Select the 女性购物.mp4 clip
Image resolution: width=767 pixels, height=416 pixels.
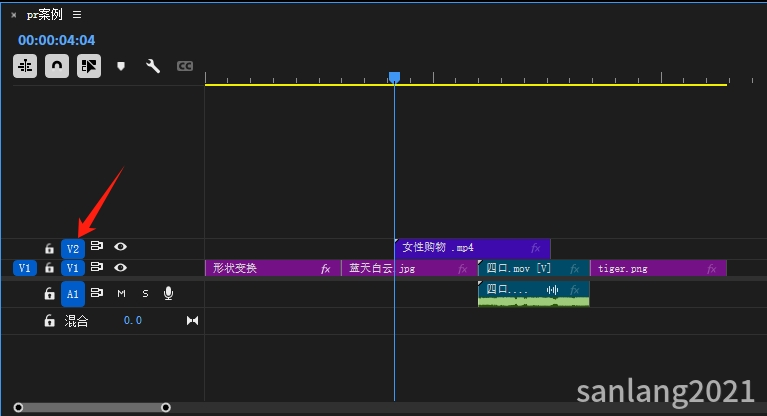(473, 248)
